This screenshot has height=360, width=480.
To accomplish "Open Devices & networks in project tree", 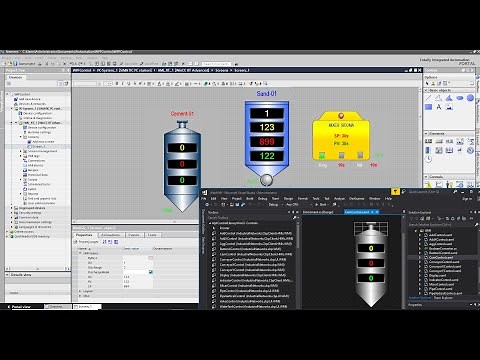I will click(32, 104).
